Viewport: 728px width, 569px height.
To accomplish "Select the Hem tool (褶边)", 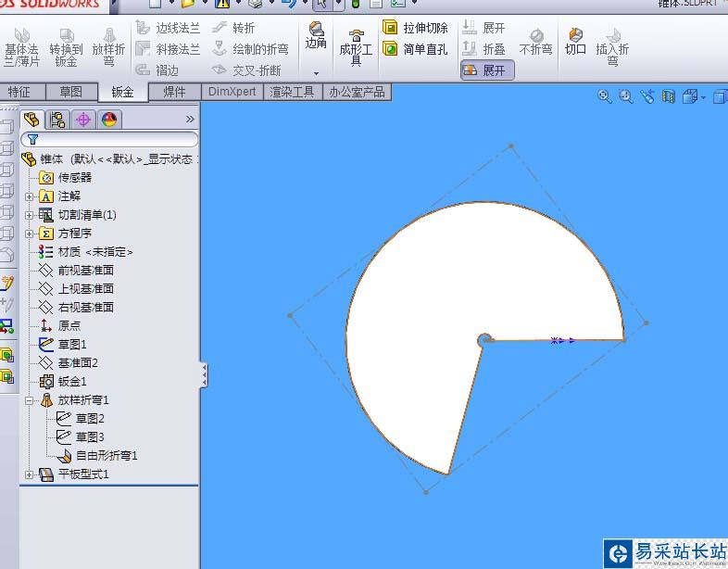I will tap(157, 70).
